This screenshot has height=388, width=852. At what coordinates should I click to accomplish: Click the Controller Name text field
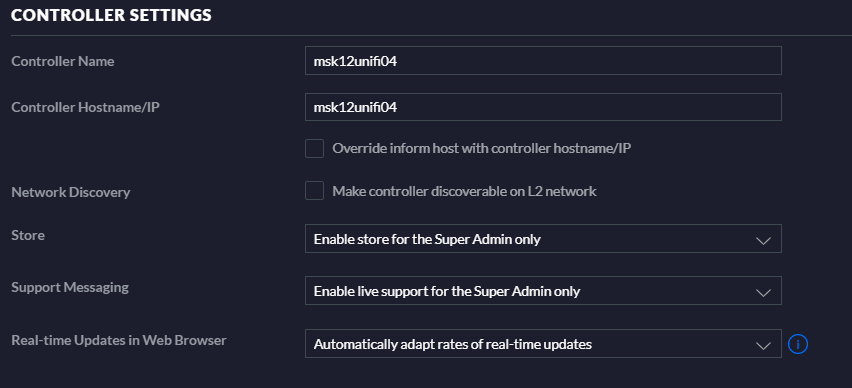pos(543,60)
